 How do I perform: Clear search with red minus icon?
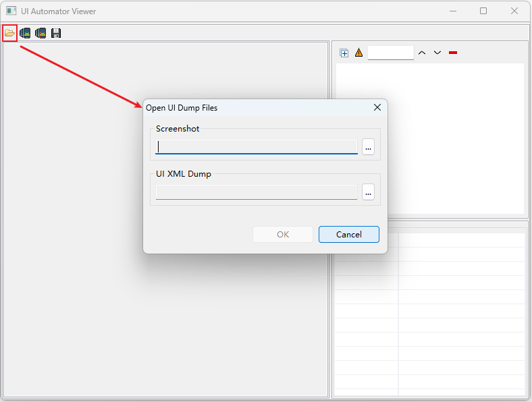click(453, 53)
